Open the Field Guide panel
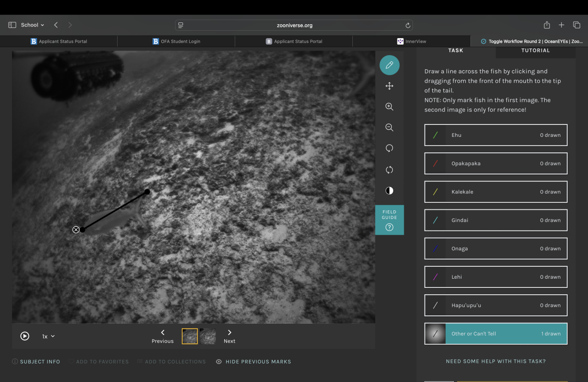Viewport: 588px width, 382px height. click(x=389, y=220)
